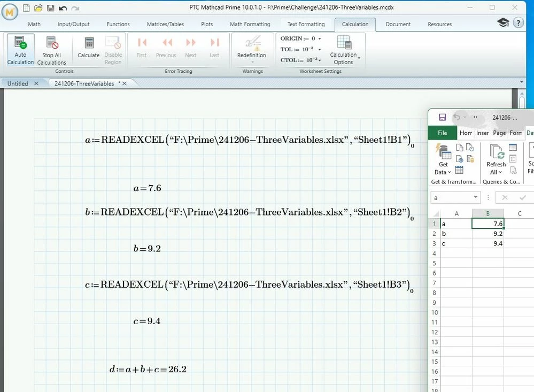Switch to the Math Formatting tab
Screen dimensions: 534x392
[x=250, y=24]
